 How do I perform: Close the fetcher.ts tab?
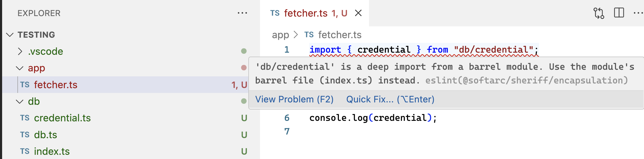click(x=358, y=13)
